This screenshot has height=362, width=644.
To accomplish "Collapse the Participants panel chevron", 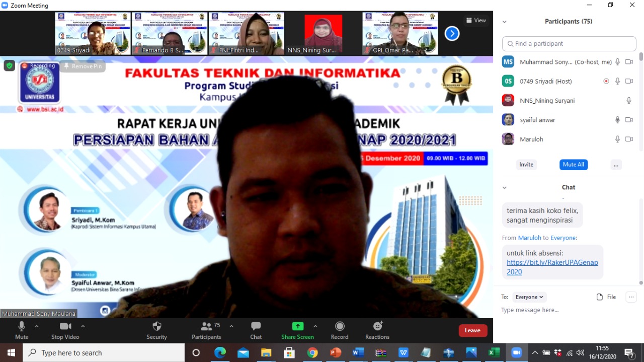I will click(x=504, y=22).
